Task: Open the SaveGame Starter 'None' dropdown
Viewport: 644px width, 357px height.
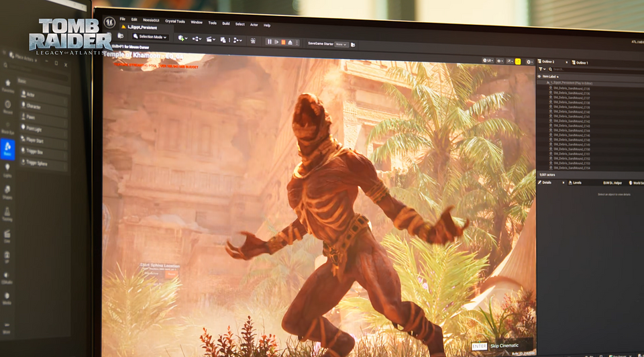Action: (x=341, y=44)
